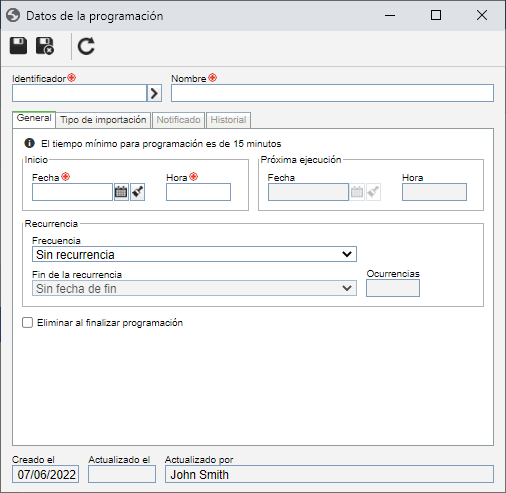Switch to Tipo de importación tab
The height and width of the screenshot is (493, 506).
pos(103,120)
